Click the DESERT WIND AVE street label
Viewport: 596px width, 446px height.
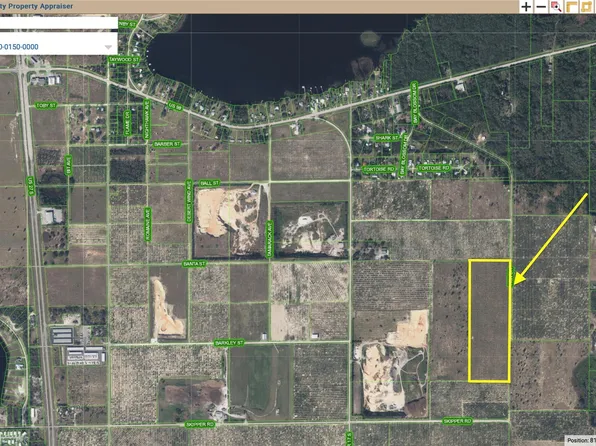[189, 202]
